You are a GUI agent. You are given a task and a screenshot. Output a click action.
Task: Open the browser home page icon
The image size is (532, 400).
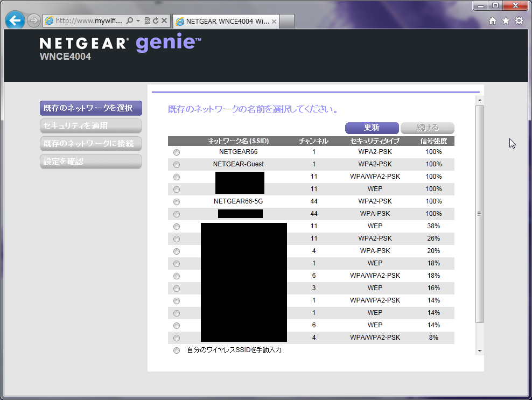(x=492, y=20)
